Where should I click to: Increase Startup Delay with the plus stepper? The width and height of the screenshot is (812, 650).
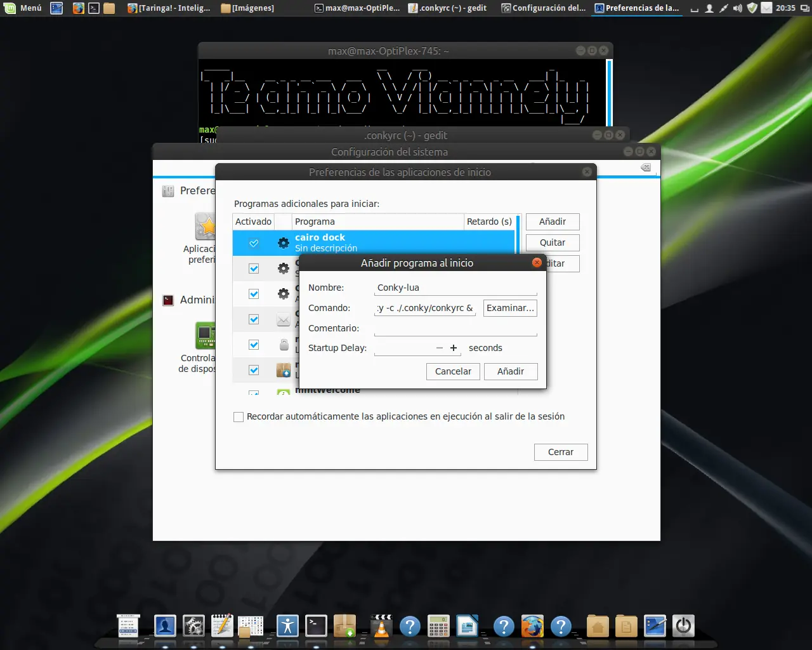coord(454,348)
